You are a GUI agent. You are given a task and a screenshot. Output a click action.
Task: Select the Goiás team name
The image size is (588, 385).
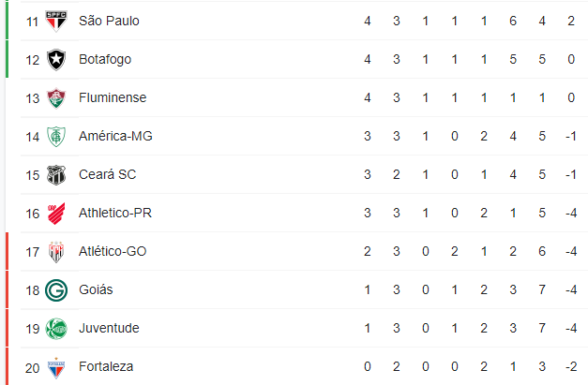[x=96, y=289]
